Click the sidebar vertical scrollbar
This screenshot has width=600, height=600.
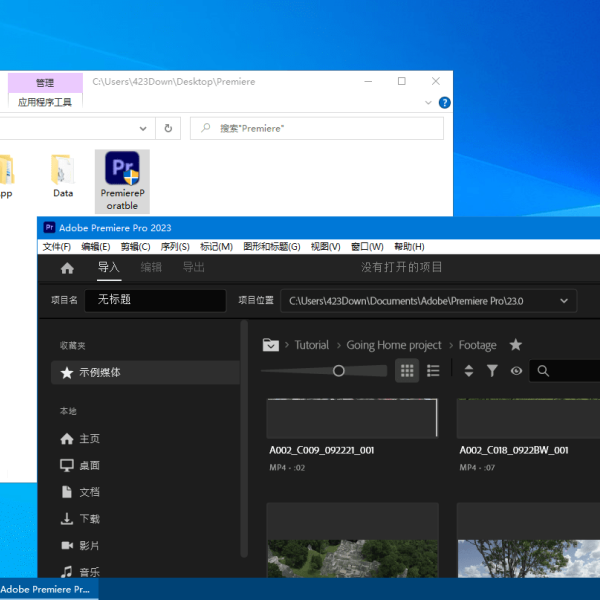pos(244,439)
